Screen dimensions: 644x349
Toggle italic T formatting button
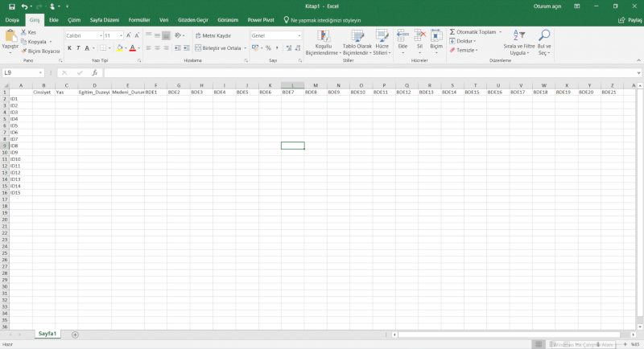[80, 48]
